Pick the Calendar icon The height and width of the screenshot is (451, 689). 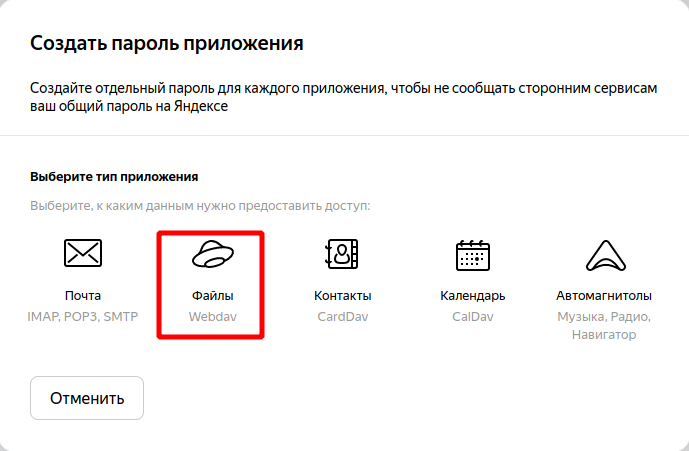472,255
